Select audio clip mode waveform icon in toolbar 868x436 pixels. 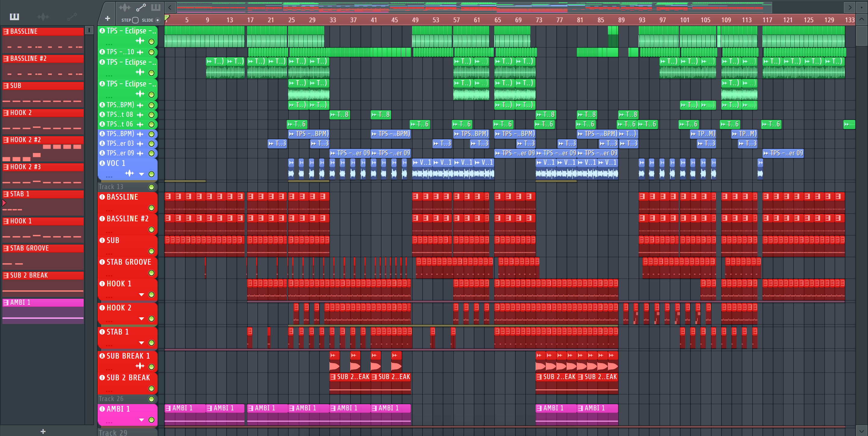[124, 7]
